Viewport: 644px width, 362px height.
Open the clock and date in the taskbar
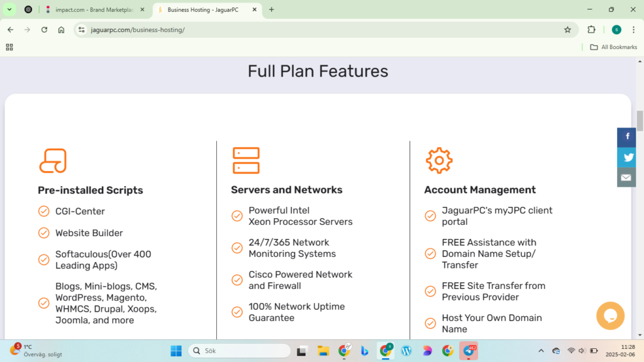click(x=620, y=351)
